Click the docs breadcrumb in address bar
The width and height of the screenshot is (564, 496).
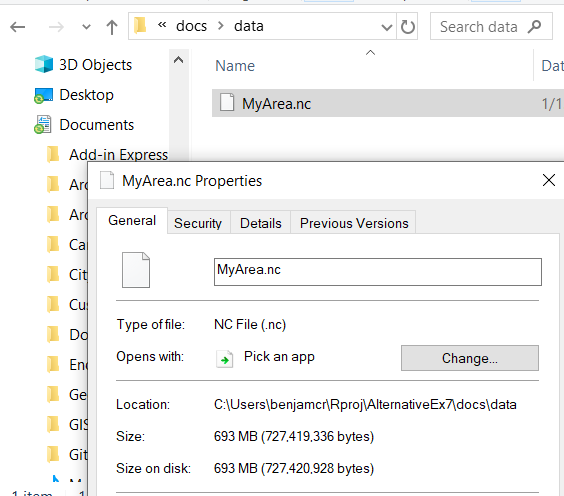pyautogui.click(x=191, y=26)
